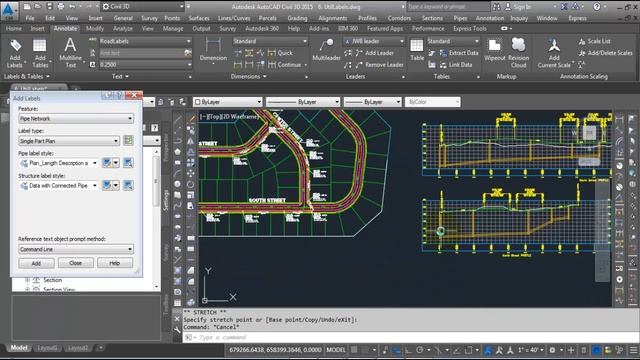Open the ByLayer linetype dropdown
The height and width of the screenshot is (360, 640).
click(302, 102)
